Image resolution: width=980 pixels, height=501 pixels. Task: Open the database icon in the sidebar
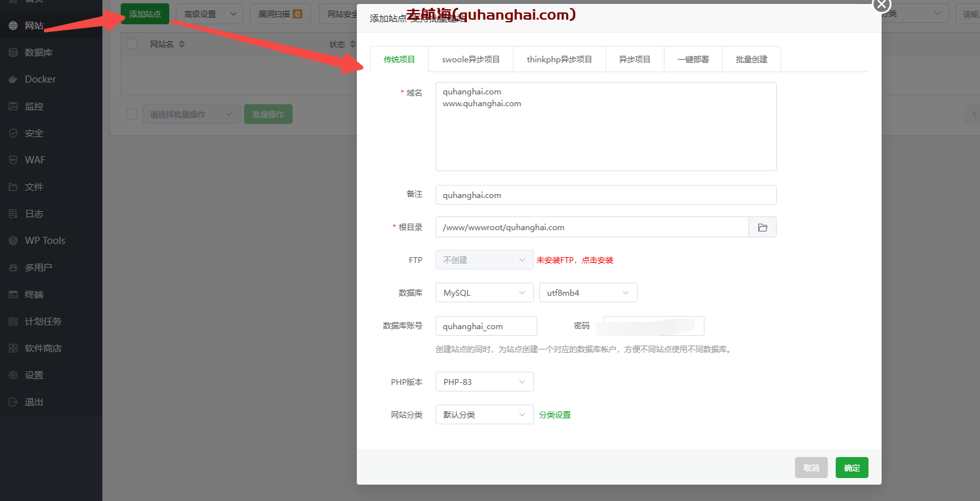[13, 52]
